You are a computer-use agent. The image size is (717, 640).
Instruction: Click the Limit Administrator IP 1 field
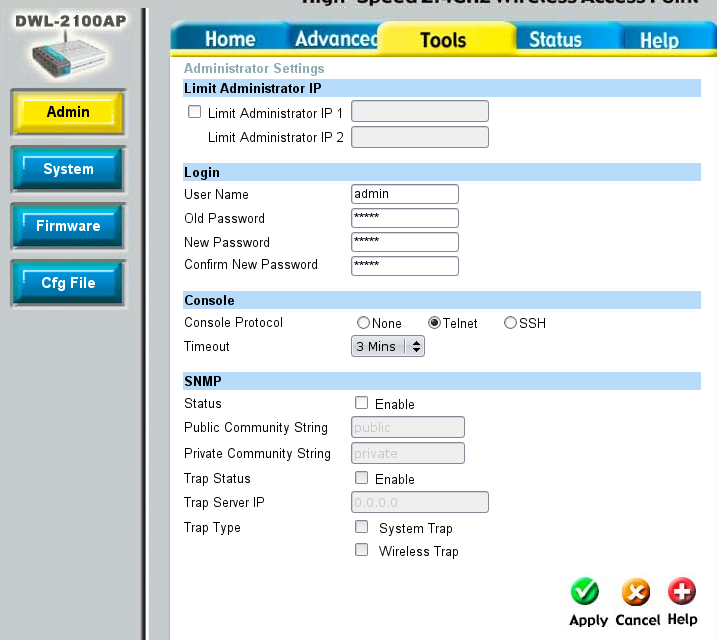(x=420, y=112)
